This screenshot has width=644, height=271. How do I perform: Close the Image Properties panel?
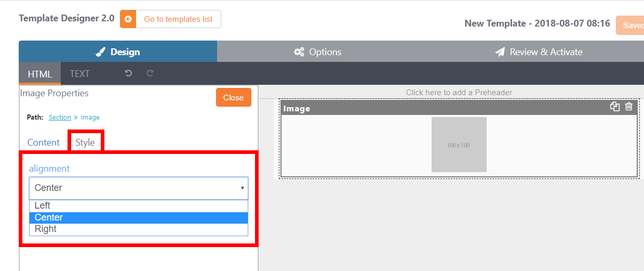click(x=234, y=97)
